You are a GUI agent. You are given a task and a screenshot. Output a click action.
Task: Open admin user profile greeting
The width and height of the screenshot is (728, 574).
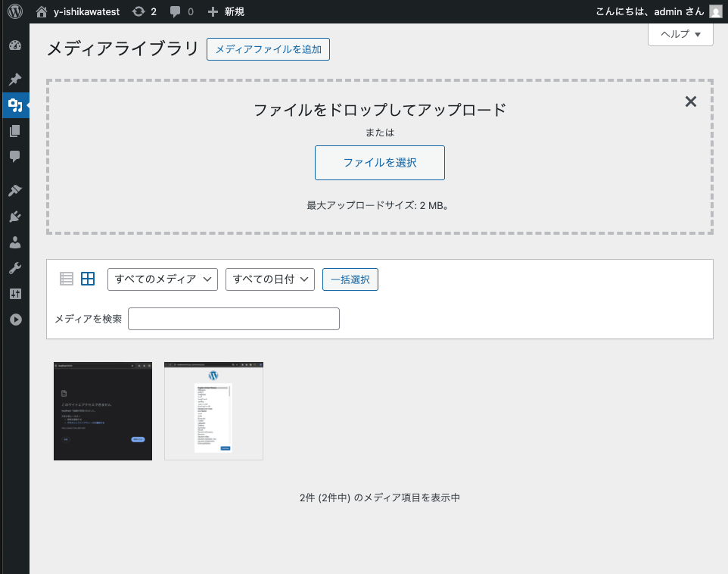pyautogui.click(x=650, y=11)
